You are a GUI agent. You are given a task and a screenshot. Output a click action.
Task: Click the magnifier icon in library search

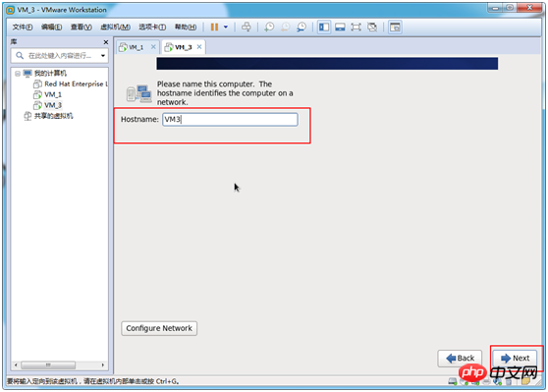(20, 56)
